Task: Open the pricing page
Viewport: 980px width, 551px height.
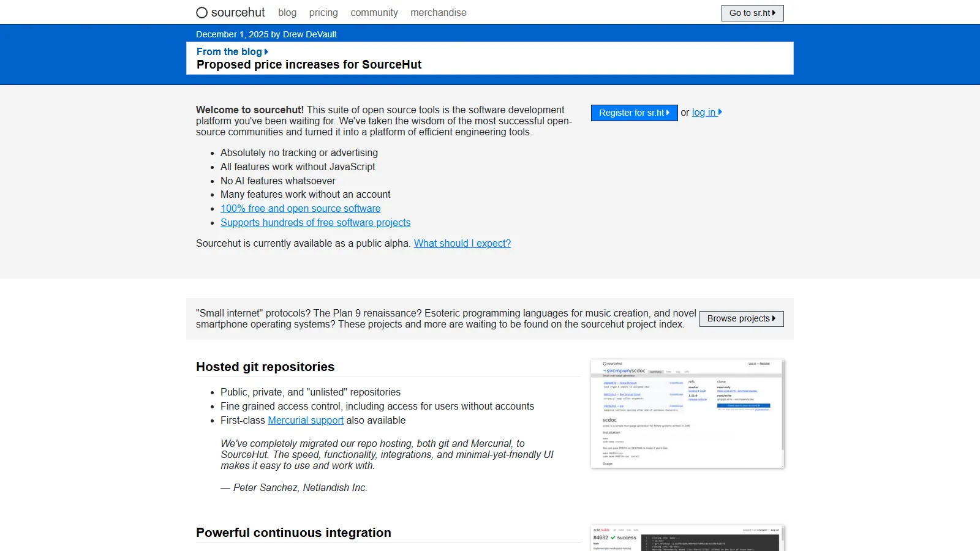Action: coord(323,12)
